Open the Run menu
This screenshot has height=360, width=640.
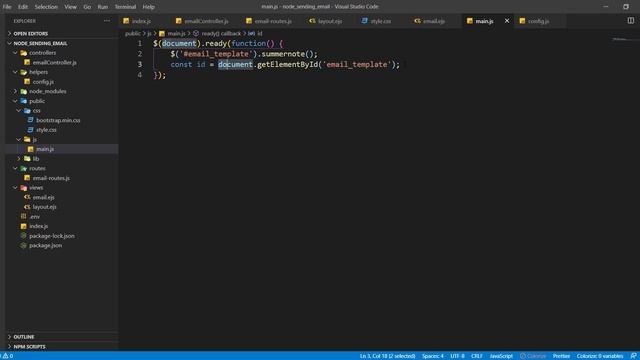102,7
